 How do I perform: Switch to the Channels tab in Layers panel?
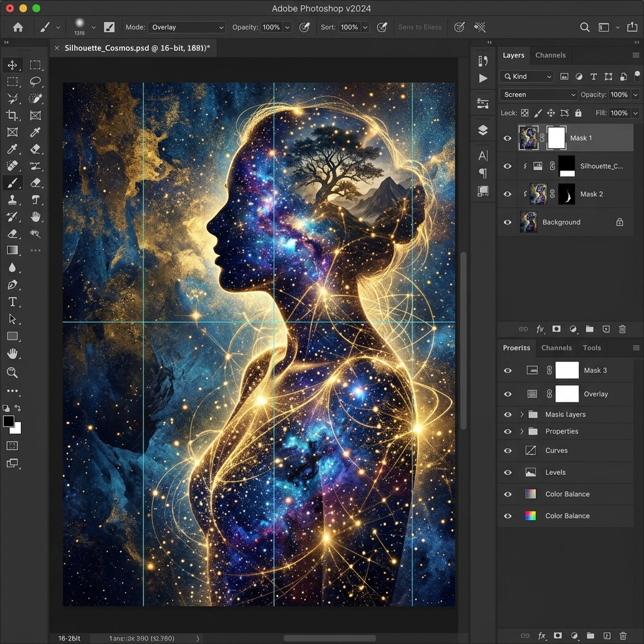(x=550, y=55)
